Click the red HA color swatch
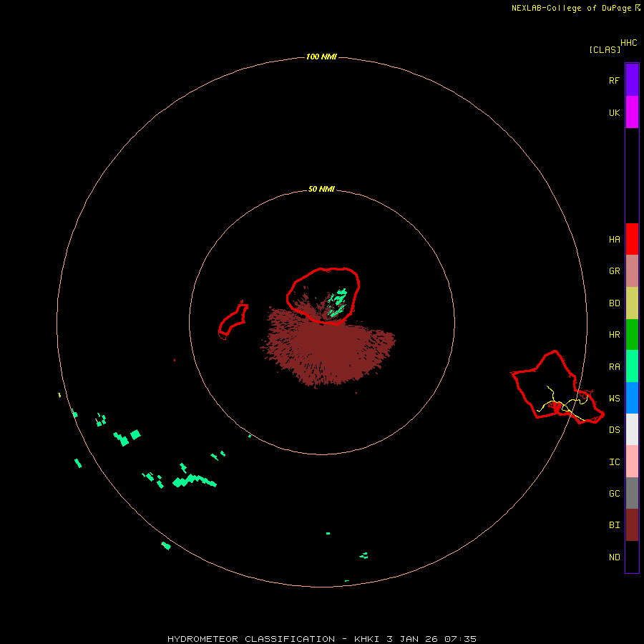 632,239
